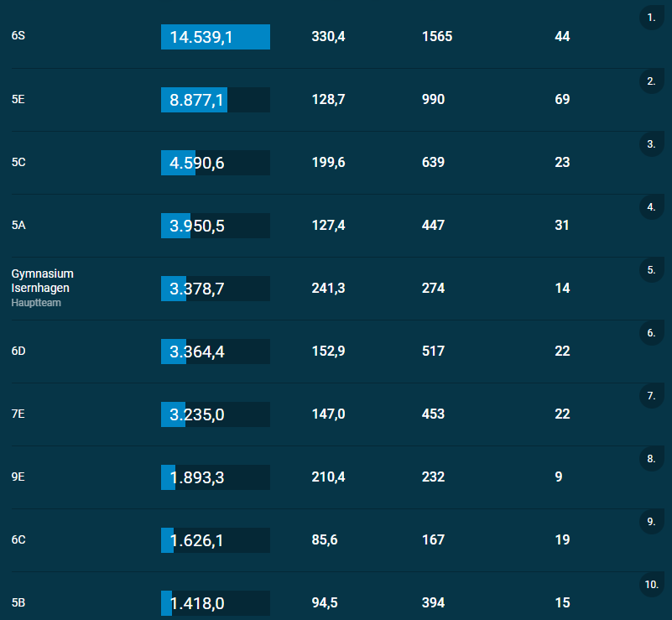Select the value 127,4 for 5A
672x620 pixels.
328,226
